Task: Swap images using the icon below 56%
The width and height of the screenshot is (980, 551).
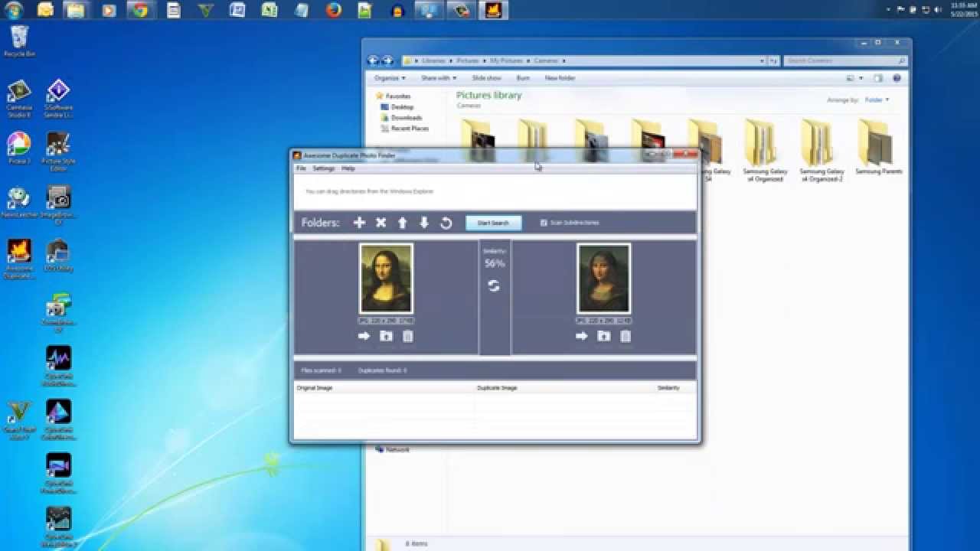Action: tap(494, 285)
